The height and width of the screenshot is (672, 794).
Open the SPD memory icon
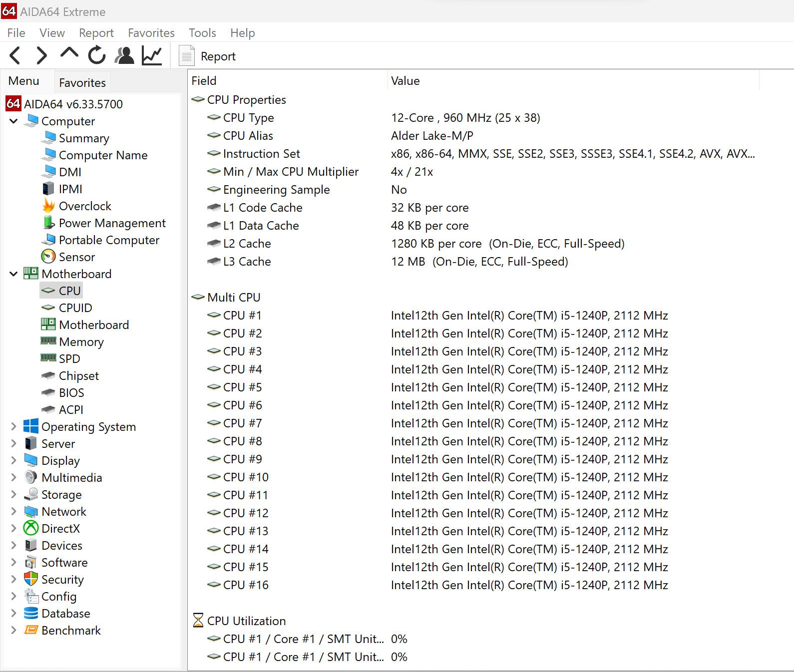48,358
